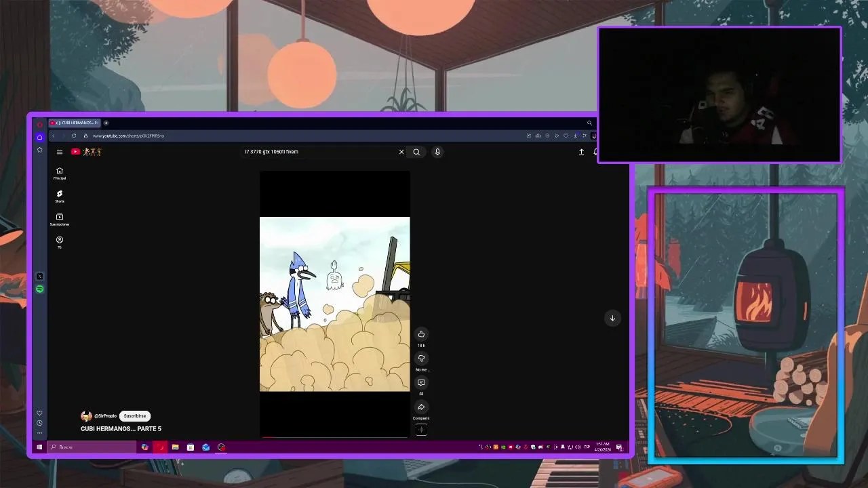Open the YouTube hamburger guide menu
This screenshot has width=868, height=488.
[x=60, y=152]
